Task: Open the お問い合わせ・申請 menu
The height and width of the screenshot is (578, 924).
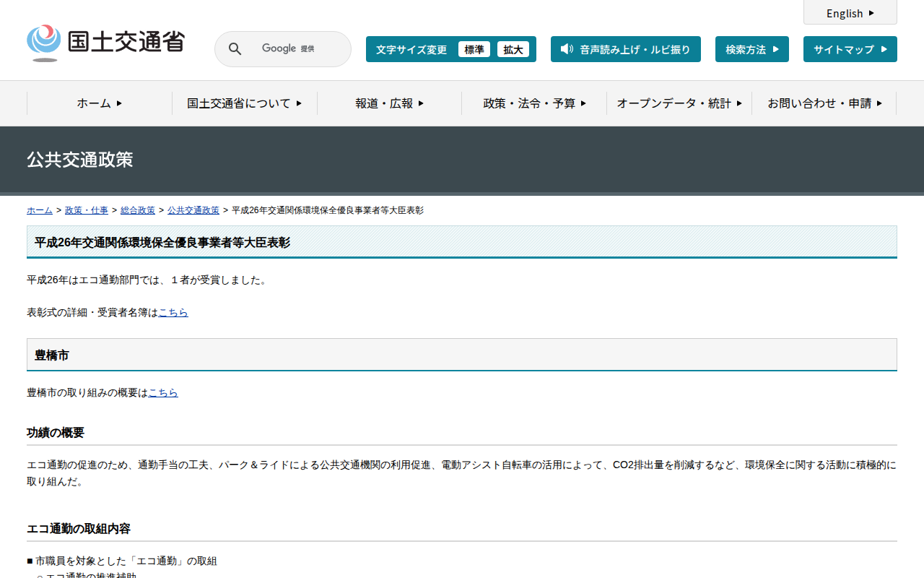Action: pyautogui.click(x=824, y=103)
